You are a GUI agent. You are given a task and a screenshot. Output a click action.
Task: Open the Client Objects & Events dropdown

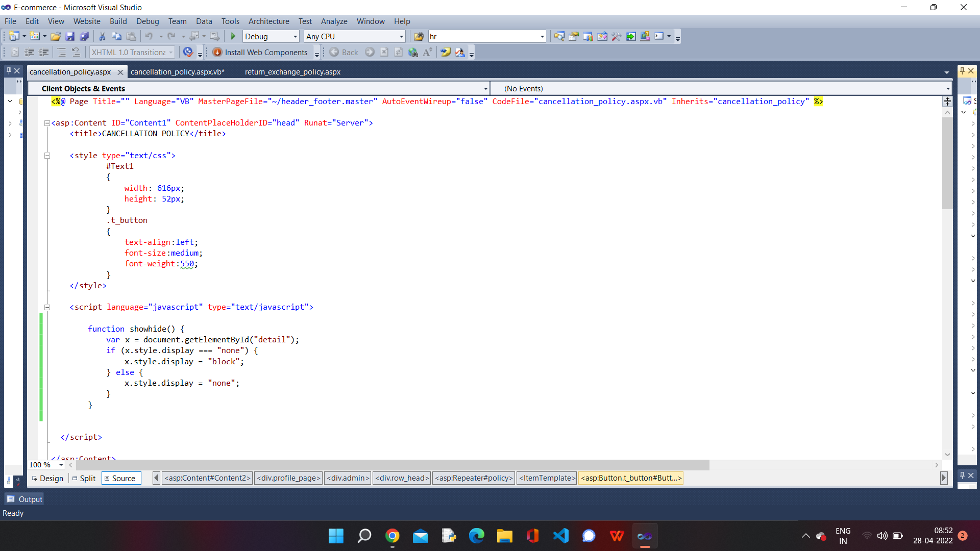point(485,89)
